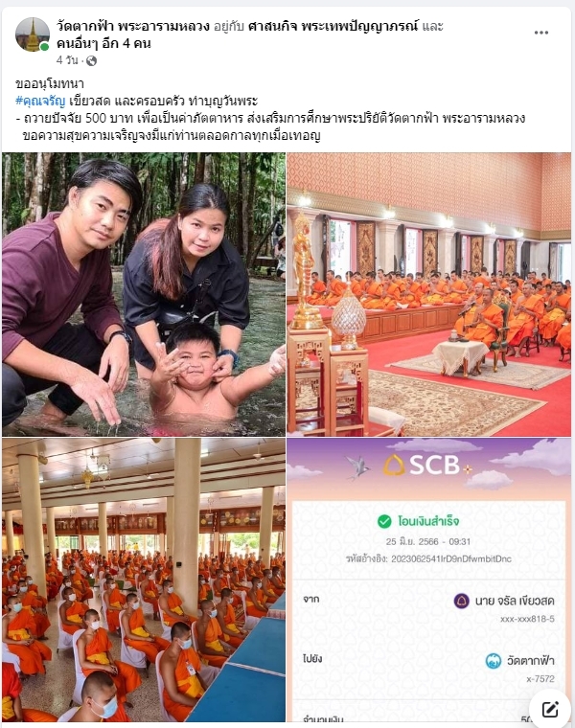The height and width of the screenshot is (728, 575).
Task: Open the seated novice monks photo
Action: click(x=144, y=580)
